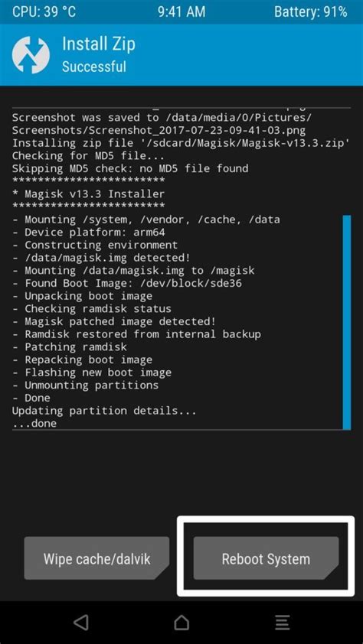Tap the Install Zip title
Image resolution: width=363 pixels, height=644 pixels.
(99, 44)
